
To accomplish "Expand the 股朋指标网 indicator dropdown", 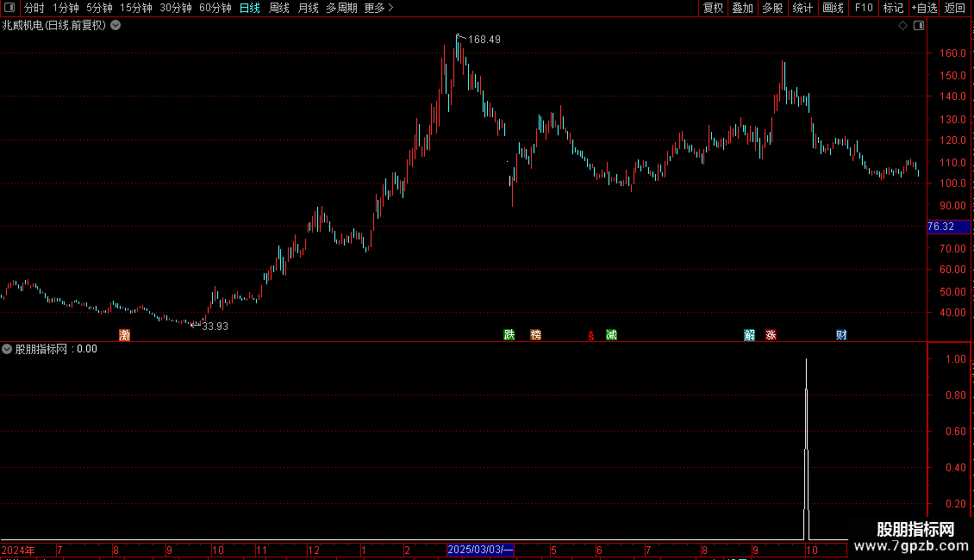I will pos(7,349).
